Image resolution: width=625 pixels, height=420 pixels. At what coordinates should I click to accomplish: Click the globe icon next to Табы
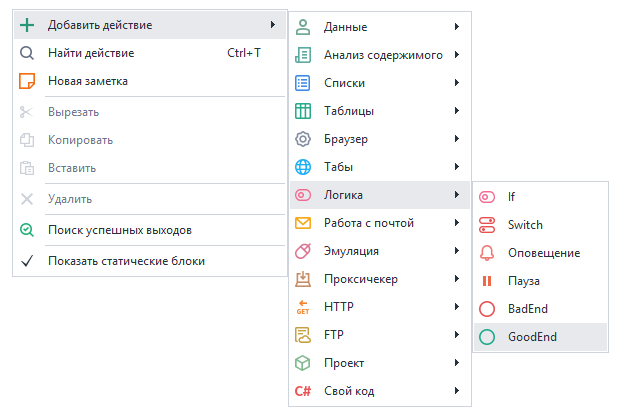point(303,167)
